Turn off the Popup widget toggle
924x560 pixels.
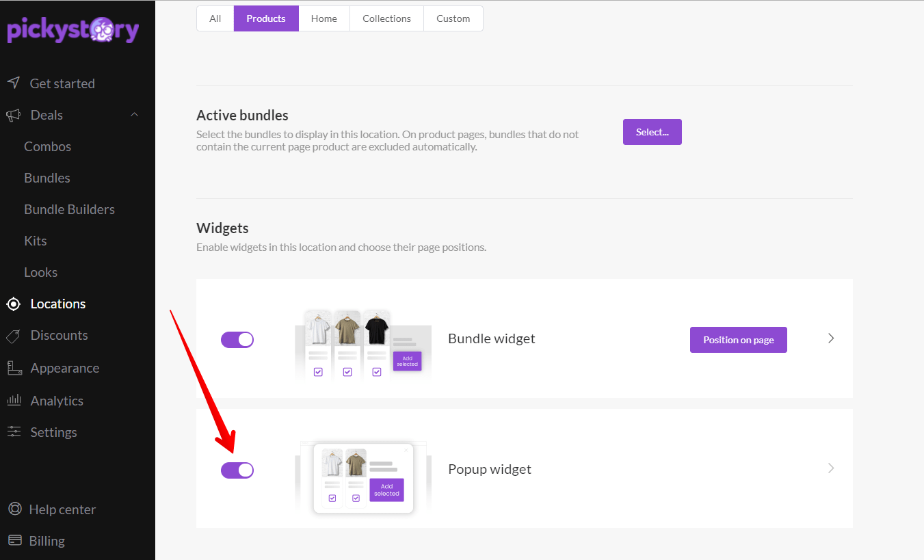[237, 470]
